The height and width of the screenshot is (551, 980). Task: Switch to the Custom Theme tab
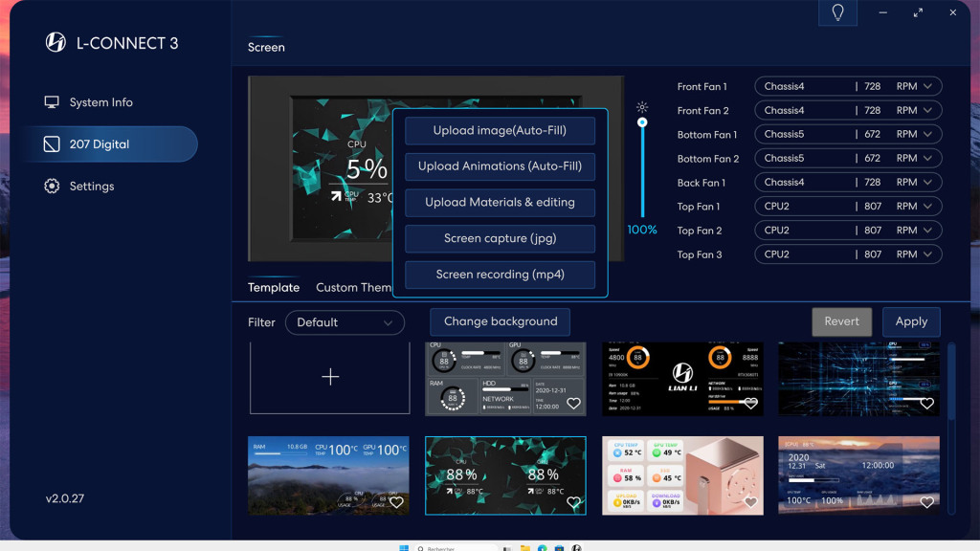[354, 287]
